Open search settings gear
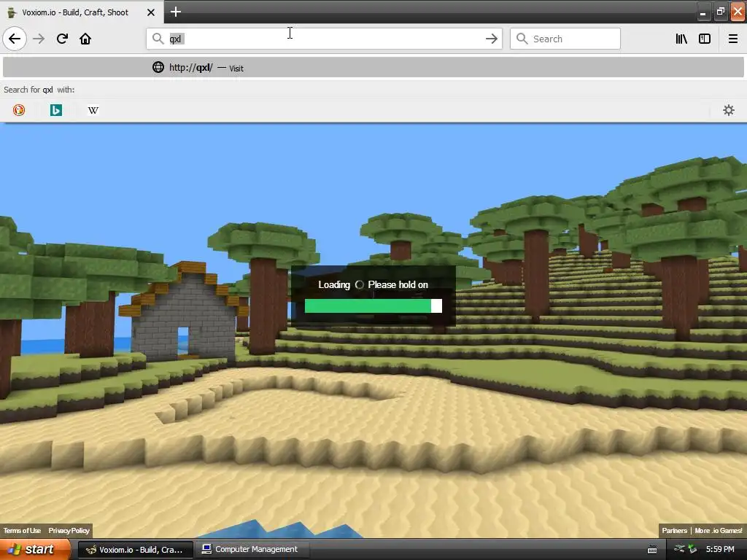 point(729,110)
